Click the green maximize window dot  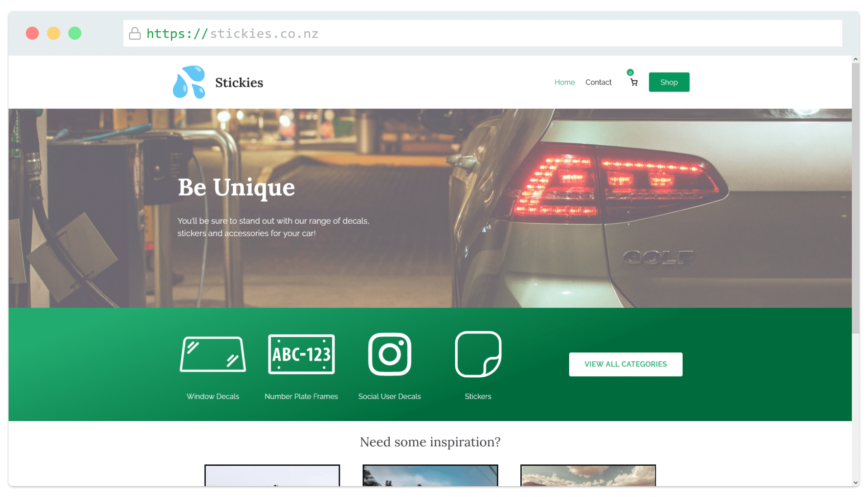point(75,33)
